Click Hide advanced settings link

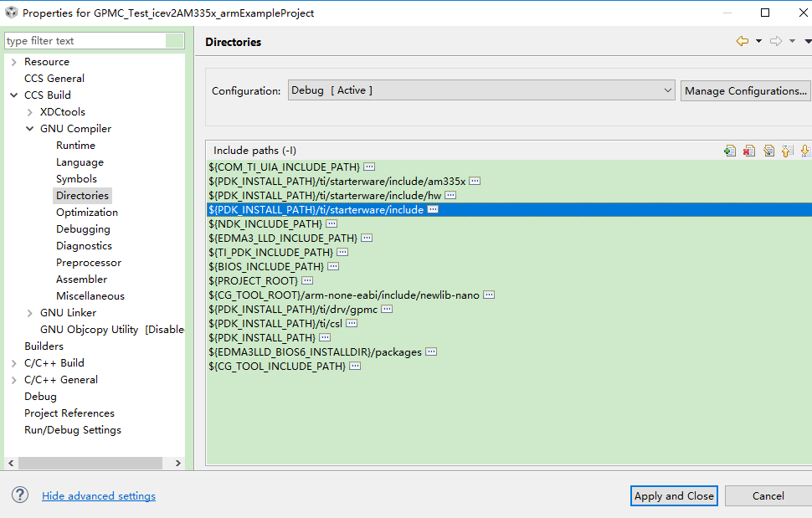point(99,495)
